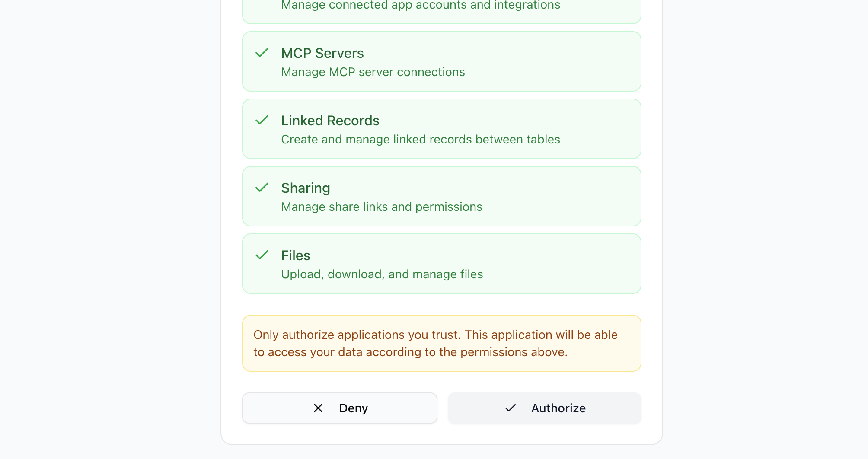Click the 'Only authorize applications you trust' warning sentence

click(435, 335)
